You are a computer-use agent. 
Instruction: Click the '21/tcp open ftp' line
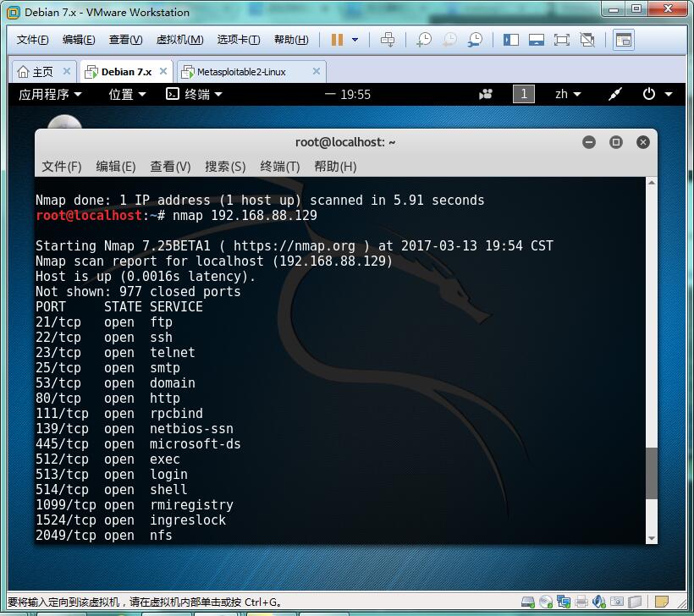pyautogui.click(x=104, y=322)
